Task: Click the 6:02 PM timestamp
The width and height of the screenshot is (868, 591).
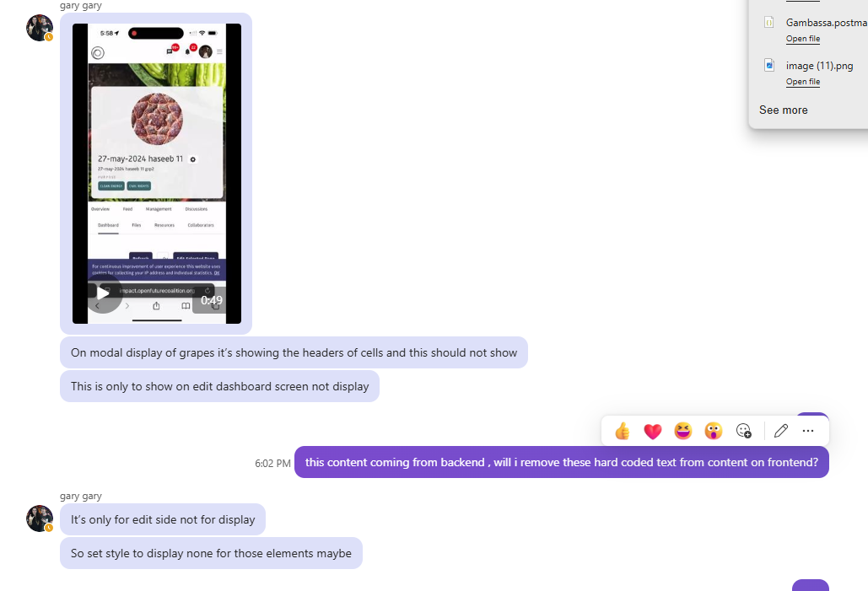Action: click(272, 463)
